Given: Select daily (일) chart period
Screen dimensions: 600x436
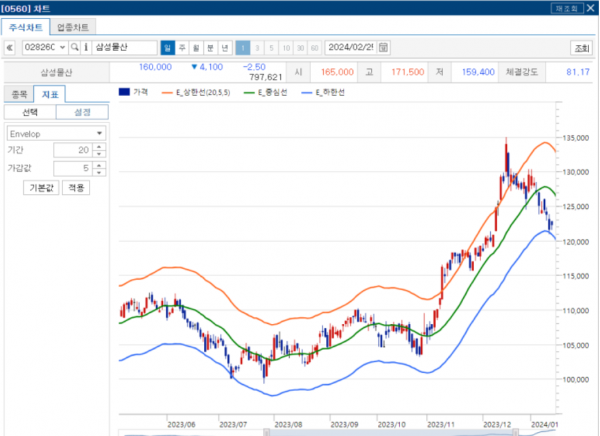Looking at the screenshot, I should (168, 48).
